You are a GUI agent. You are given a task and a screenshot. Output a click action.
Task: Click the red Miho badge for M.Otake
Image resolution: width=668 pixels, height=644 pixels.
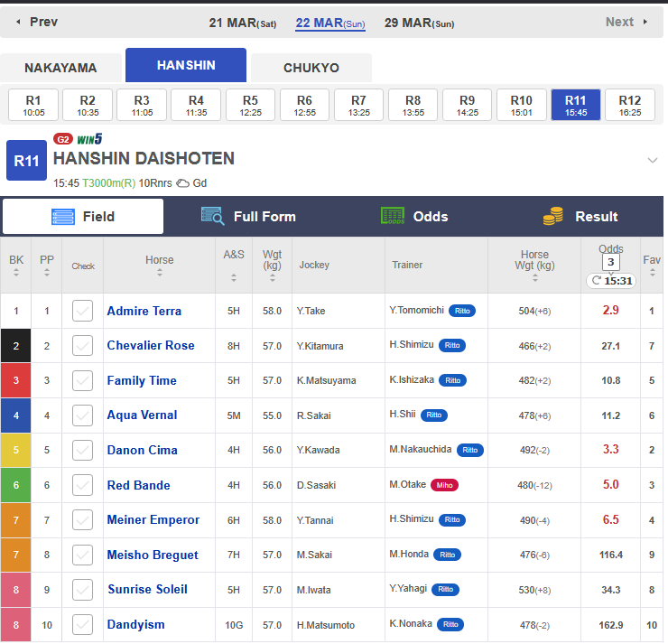(x=444, y=485)
